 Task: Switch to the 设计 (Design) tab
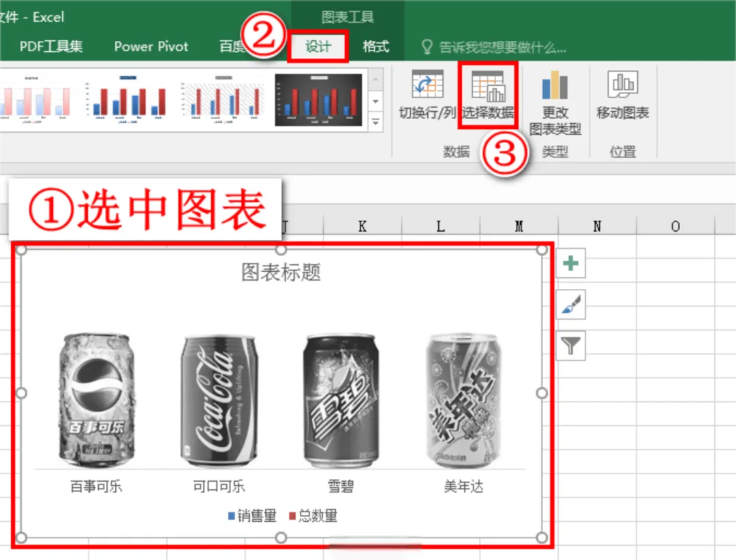tap(318, 46)
